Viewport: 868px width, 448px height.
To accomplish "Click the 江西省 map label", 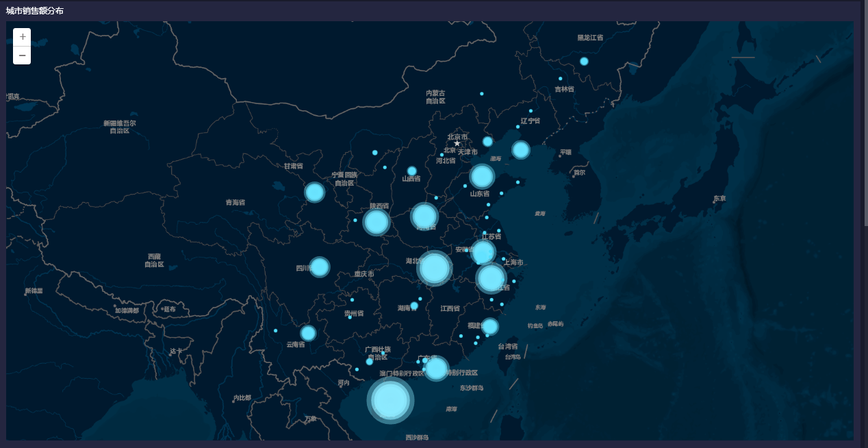I will (450, 308).
